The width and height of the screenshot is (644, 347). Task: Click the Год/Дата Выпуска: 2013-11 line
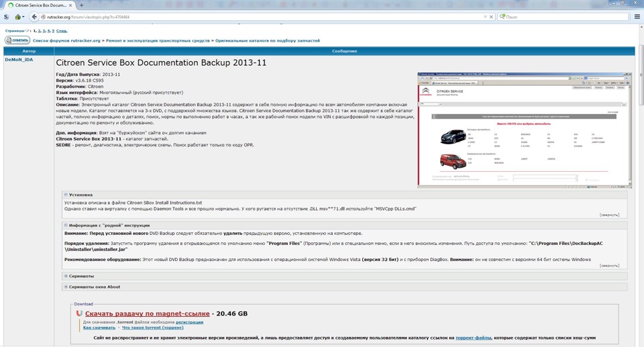(x=88, y=75)
